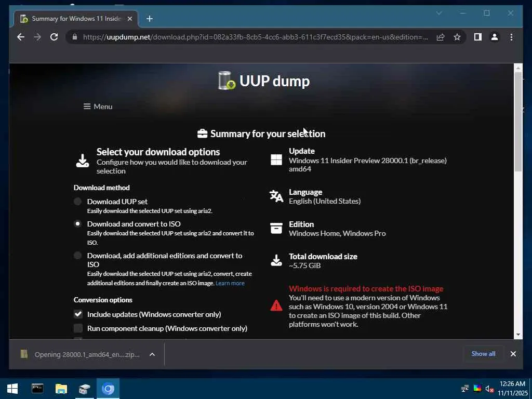Click the scrollbar up arrow
The width and height of the screenshot is (532, 399).
(518, 68)
